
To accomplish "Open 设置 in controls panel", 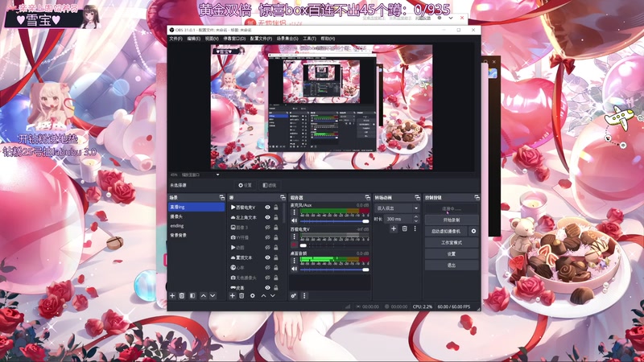I will 452,254.
